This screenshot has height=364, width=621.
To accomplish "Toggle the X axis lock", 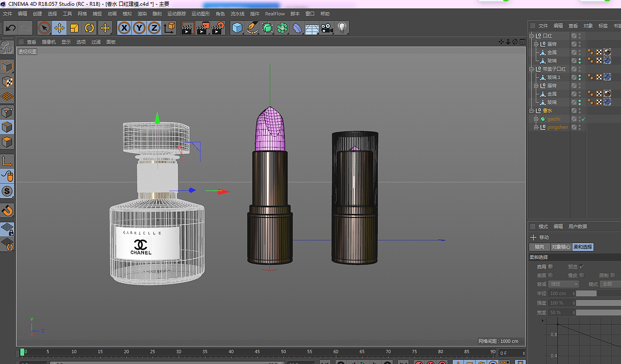I will point(124,28).
